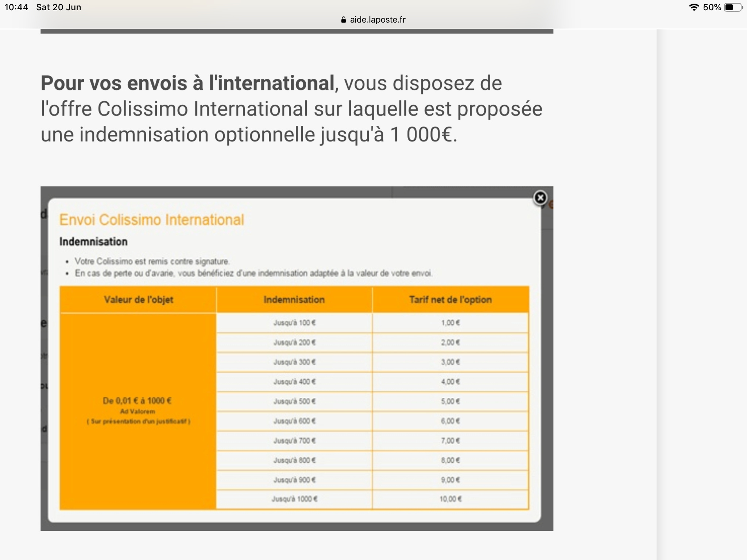Click the cell 'Jusqu'à 600 €'
The image size is (747, 560).
(x=294, y=421)
